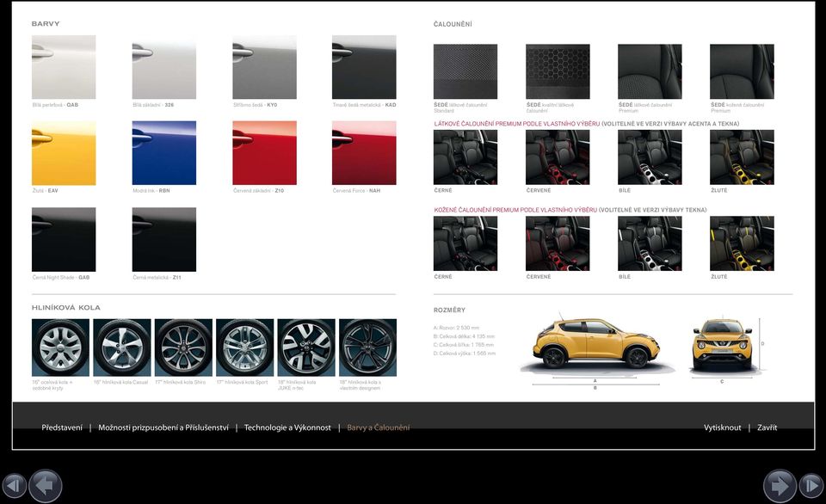Pick the 17" Sport alloy wheel image
Image resolution: width=826 pixels, height=504 pixels.
pyautogui.click(x=245, y=347)
